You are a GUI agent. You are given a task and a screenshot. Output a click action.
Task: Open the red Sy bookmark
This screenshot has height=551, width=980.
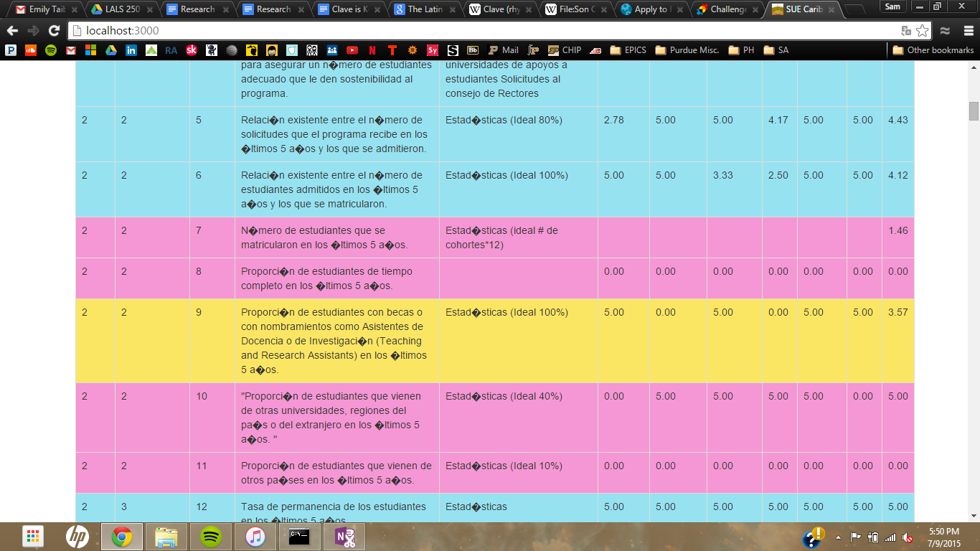(x=433, y=50)
